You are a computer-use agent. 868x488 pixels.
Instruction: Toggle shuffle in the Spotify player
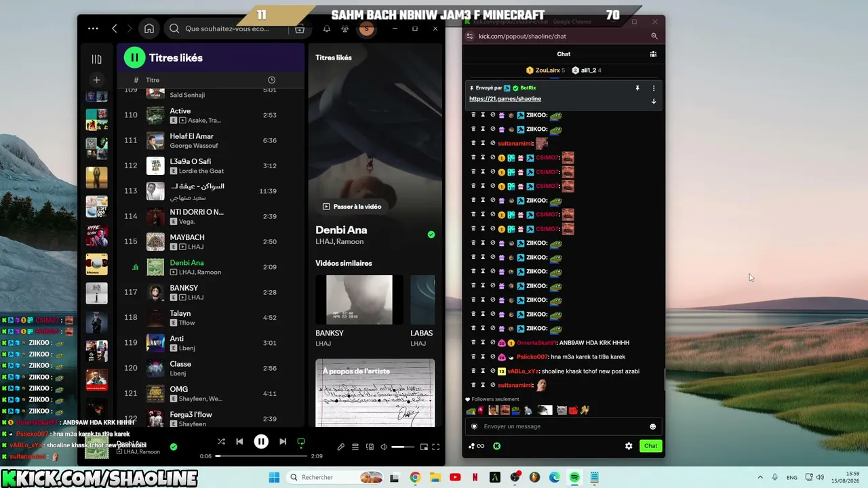click(x=221, y=441)
